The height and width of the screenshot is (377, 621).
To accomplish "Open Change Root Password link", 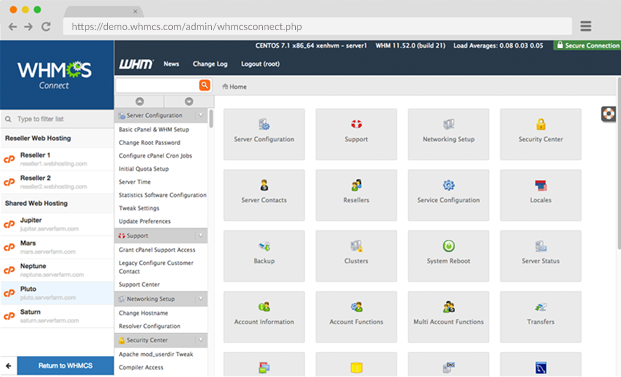I will (x=149, y=143).
